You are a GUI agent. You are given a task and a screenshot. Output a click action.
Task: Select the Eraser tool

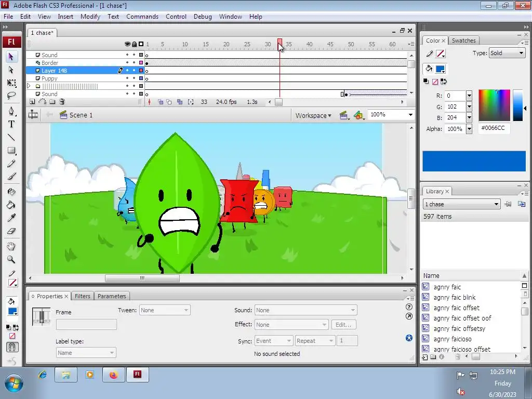pos(11,231)
